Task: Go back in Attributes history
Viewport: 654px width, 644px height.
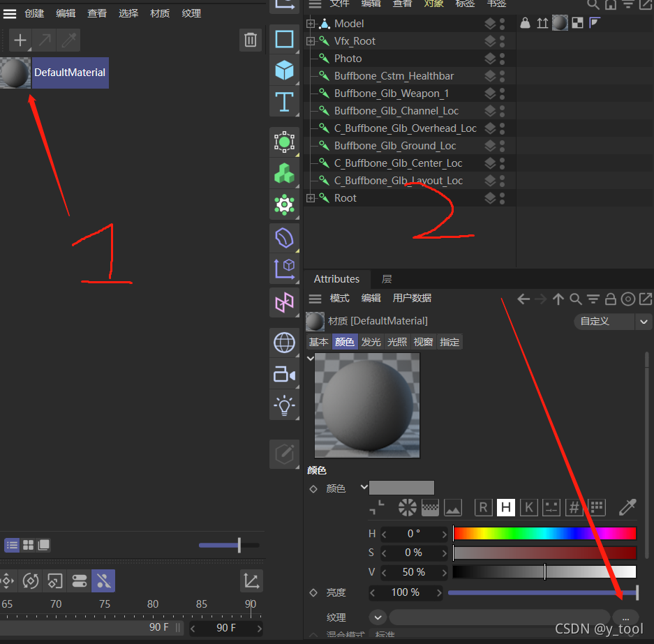Action: point(523,299)
